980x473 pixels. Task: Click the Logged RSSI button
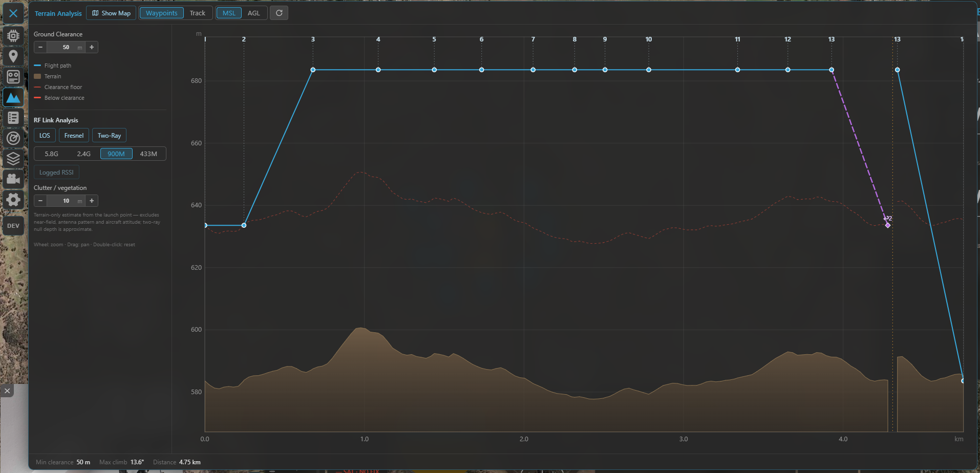[56, 173]
